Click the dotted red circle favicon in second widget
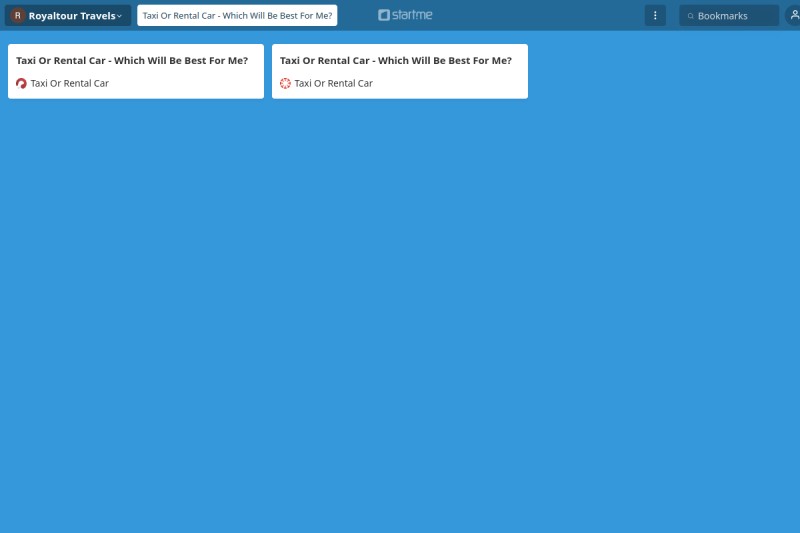Image resolution: width=800 pixels, height=533 pixels. tap(285, 83)
